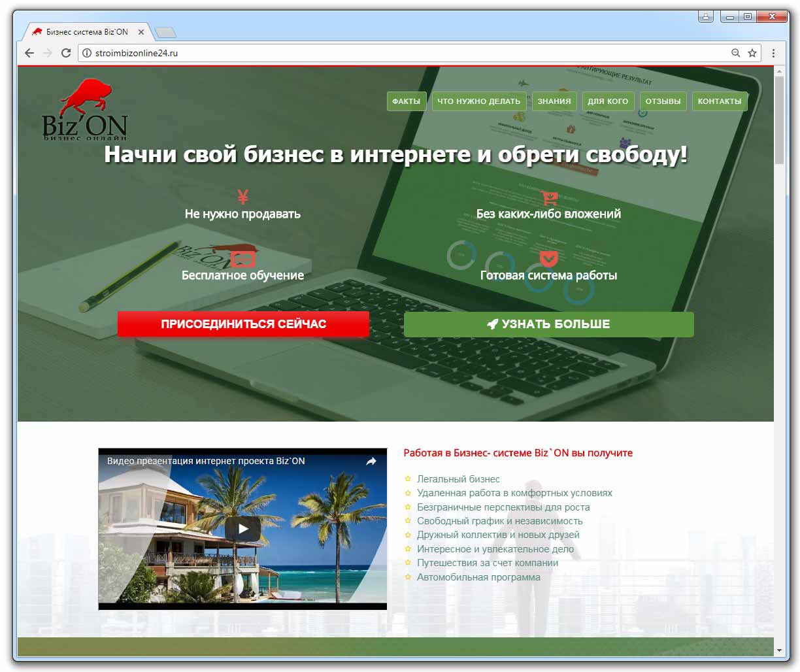Maximize the Chrome window
Screen dimensions: 800x672
point(748,17)
